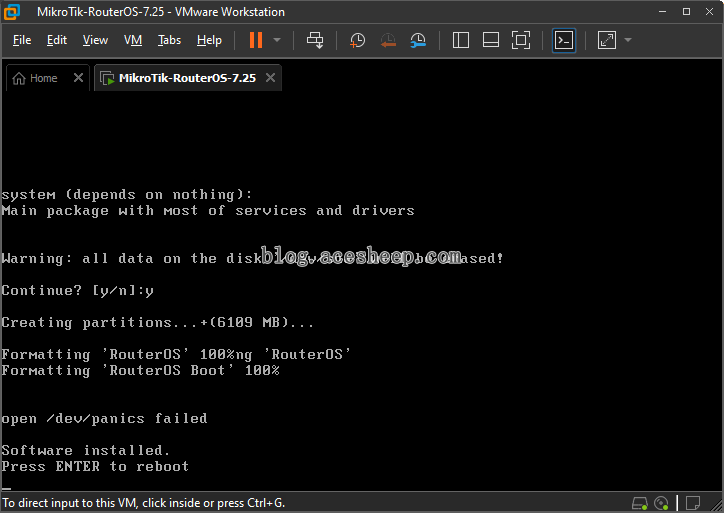Open the Tabs menu

169,40
